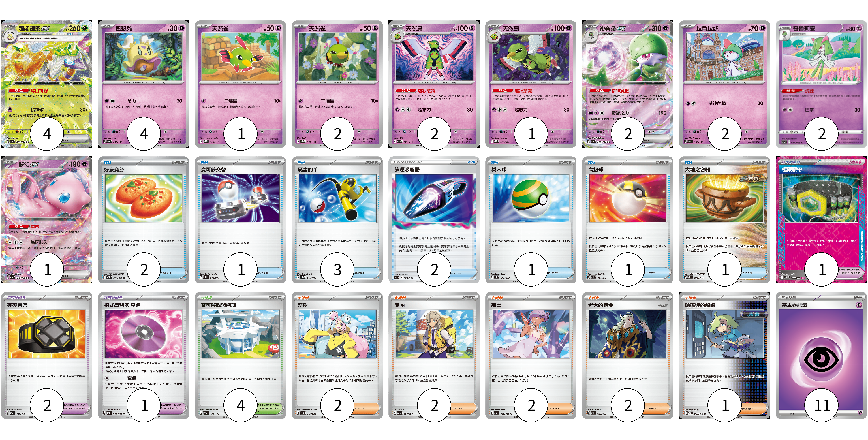Select the 寶可夢交替 trainer card

tap(240, 220)
